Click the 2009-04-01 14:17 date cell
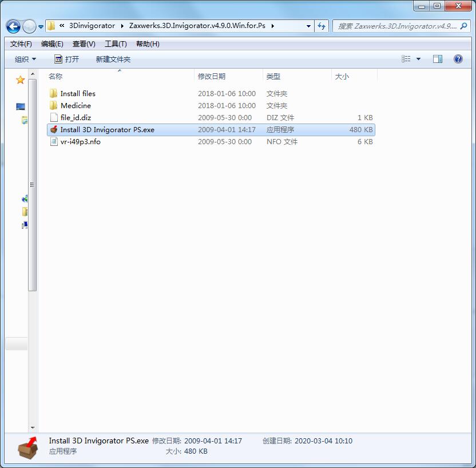The image size is (476, 468). pyautogui.click(x=227, y=130)
